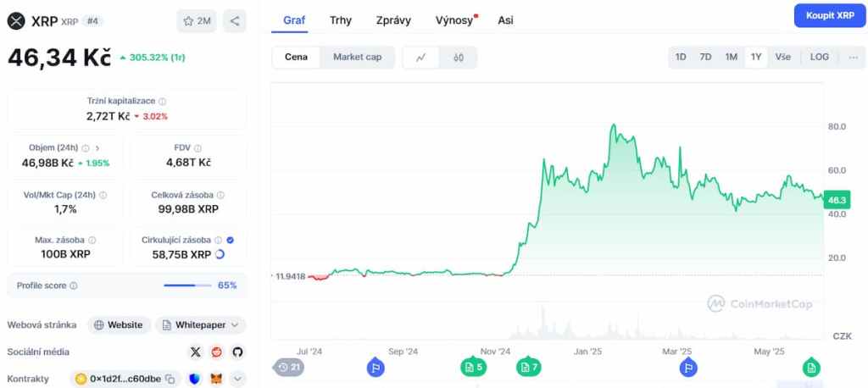Expand more contracts chevron
This screenshot has width=868, height=388.
[x=237, y=379]
